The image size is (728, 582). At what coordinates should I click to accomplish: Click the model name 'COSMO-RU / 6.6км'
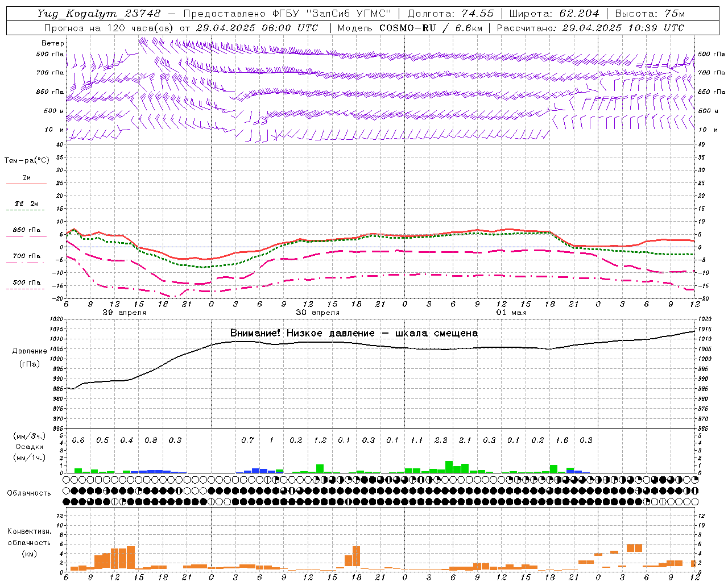point(431,28)
